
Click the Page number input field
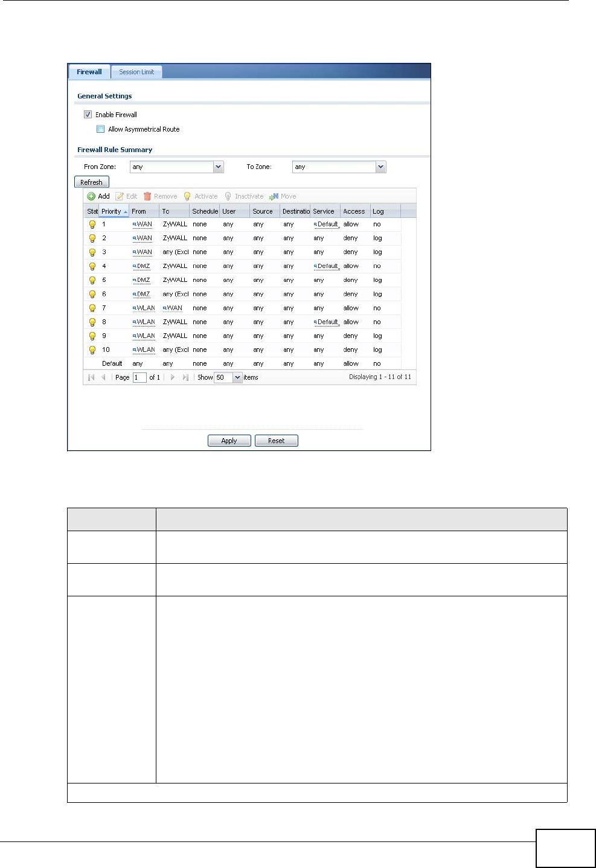pyautogui.click(x=139, y=377)
